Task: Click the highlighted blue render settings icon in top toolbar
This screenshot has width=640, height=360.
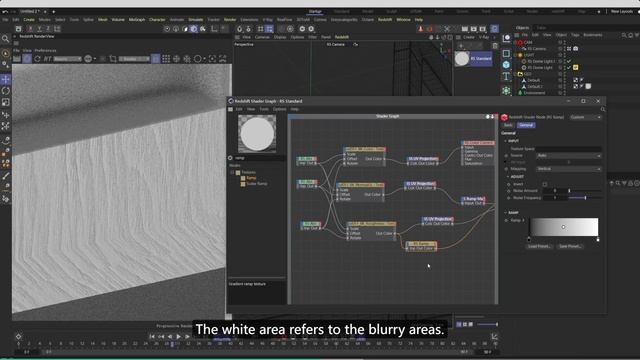Action: tap(494, 29)
